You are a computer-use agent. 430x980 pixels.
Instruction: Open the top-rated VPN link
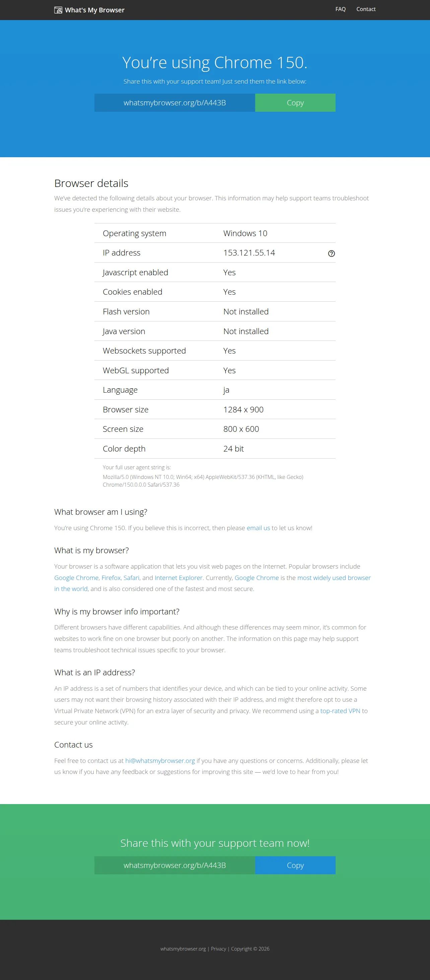(x=340, y=711)
